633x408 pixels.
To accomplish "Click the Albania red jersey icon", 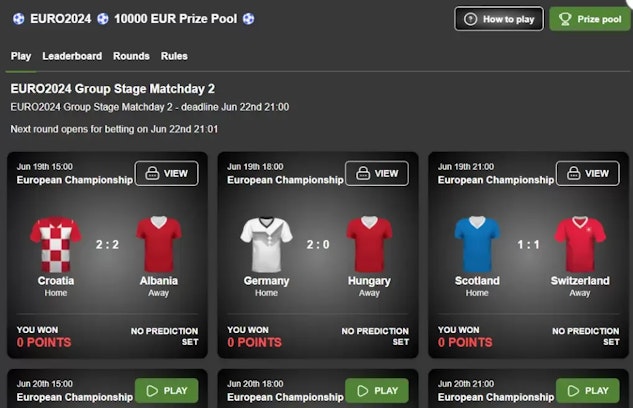I will 159,245.
